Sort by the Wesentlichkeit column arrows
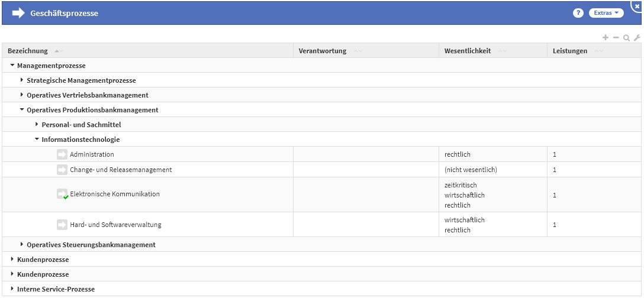 [503, 51]
